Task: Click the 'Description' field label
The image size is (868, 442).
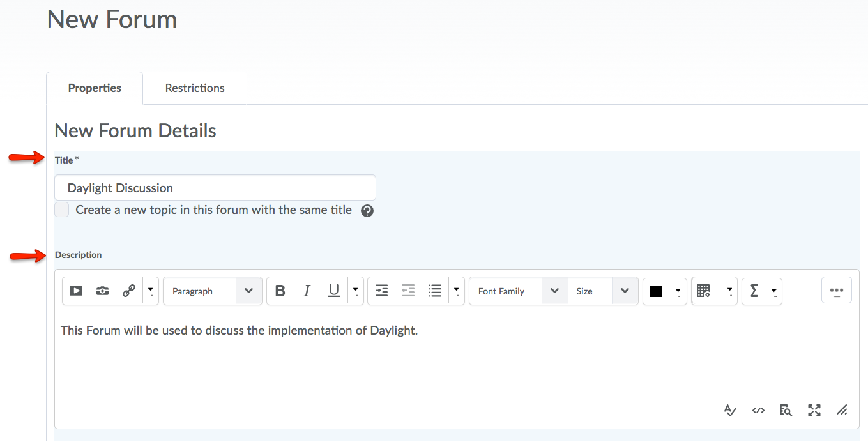Action: pos(78,255)
